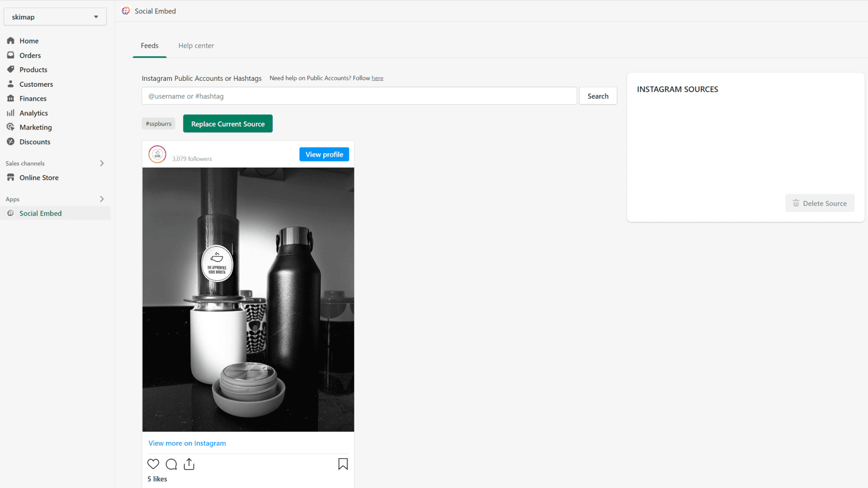Bookmark the Instagram post

[343, 464]
